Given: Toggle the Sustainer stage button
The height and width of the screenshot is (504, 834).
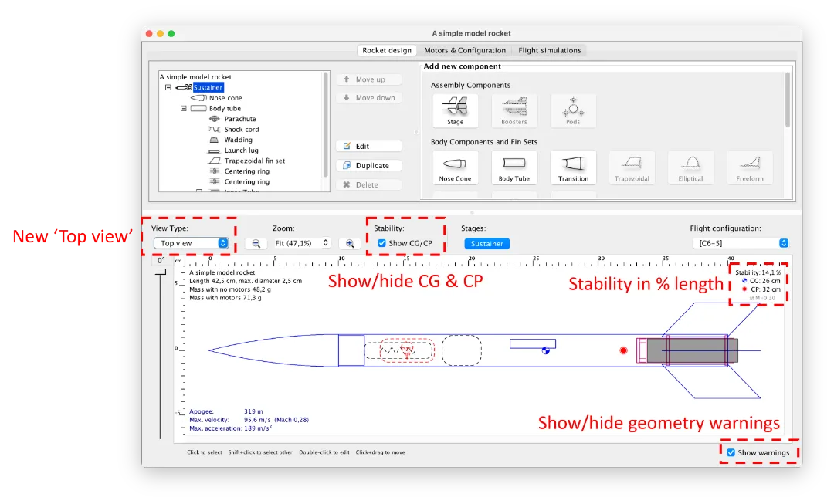Looking at the screenshot, I should (x=486, y=243).
